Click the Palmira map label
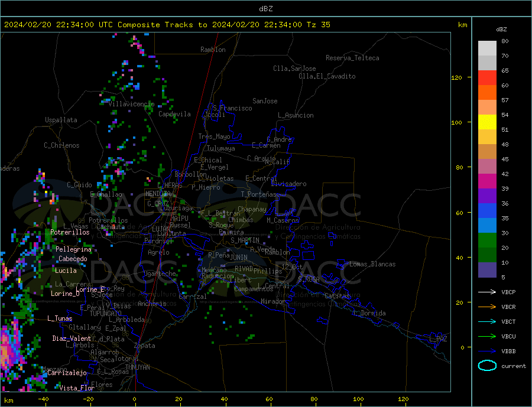532x407 pixels. [x=231, y=233]
